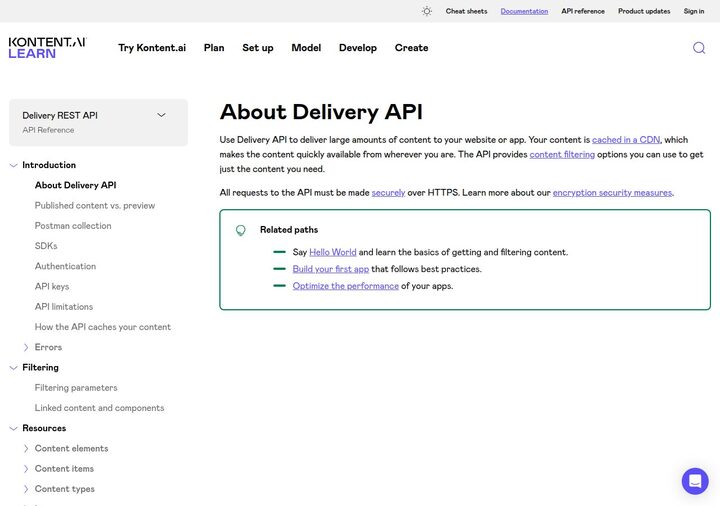The width and height of the screenshot is (720, 506).
Task: Open API reference in the top bar
Action: (x=583, y=11)
